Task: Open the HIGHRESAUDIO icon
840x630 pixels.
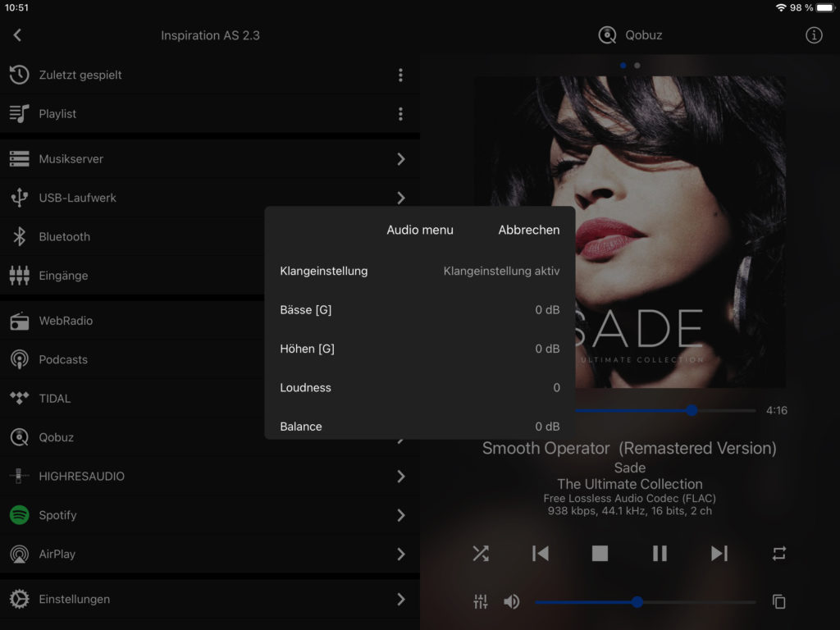Action: point(20,477)
